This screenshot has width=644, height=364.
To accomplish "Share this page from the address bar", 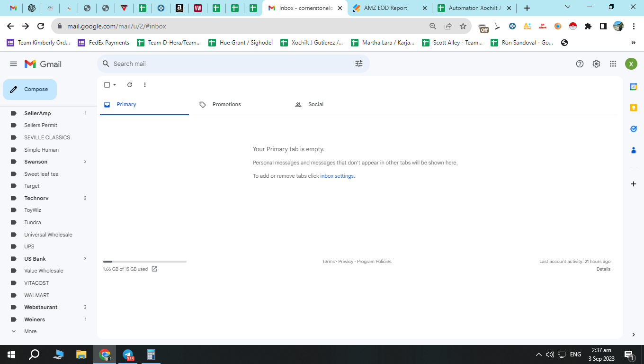I will point(448,26).
